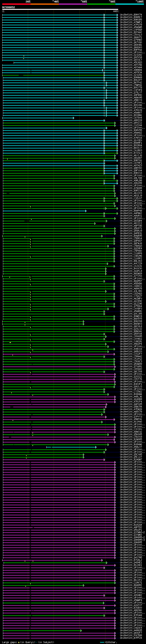The image size is (146, 644).
Task: Click the short cyan alignment bar of A5ALV7
Action: (x=71, y=447)
